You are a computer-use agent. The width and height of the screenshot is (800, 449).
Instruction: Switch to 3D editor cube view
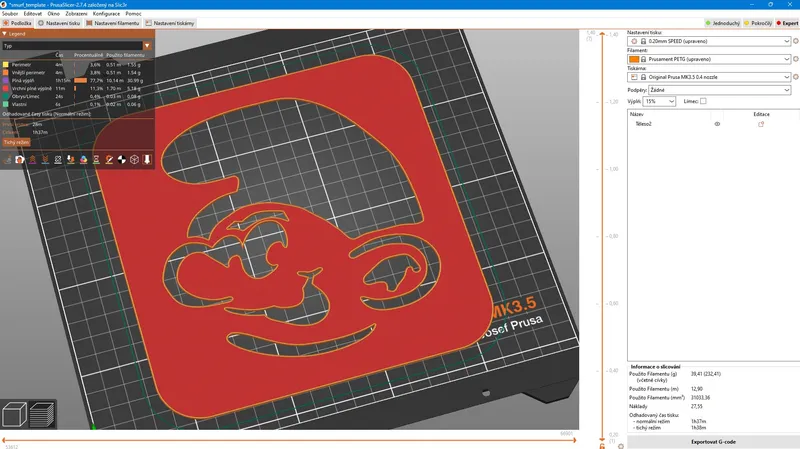(14, 414)
